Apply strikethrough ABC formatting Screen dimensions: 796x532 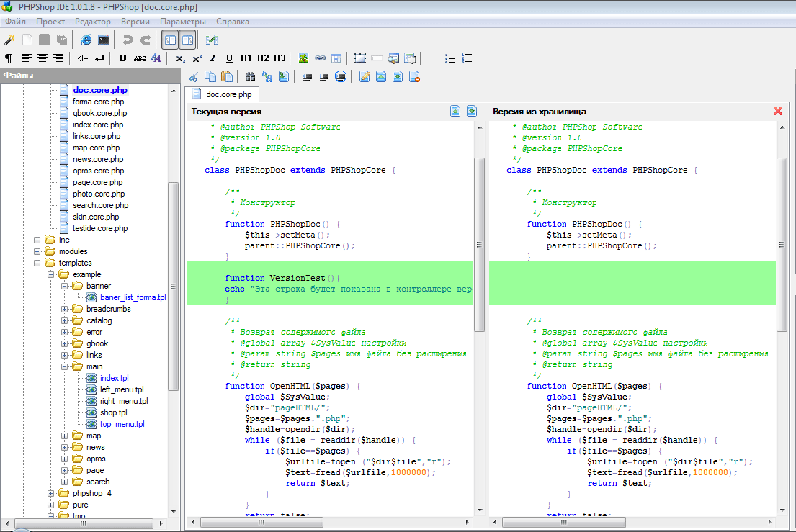[140, 58]
